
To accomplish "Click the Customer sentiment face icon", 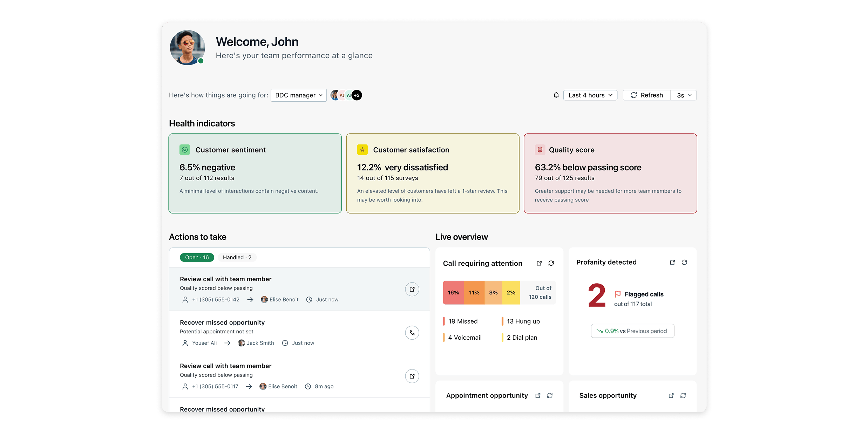I will [x=185, y=150].
